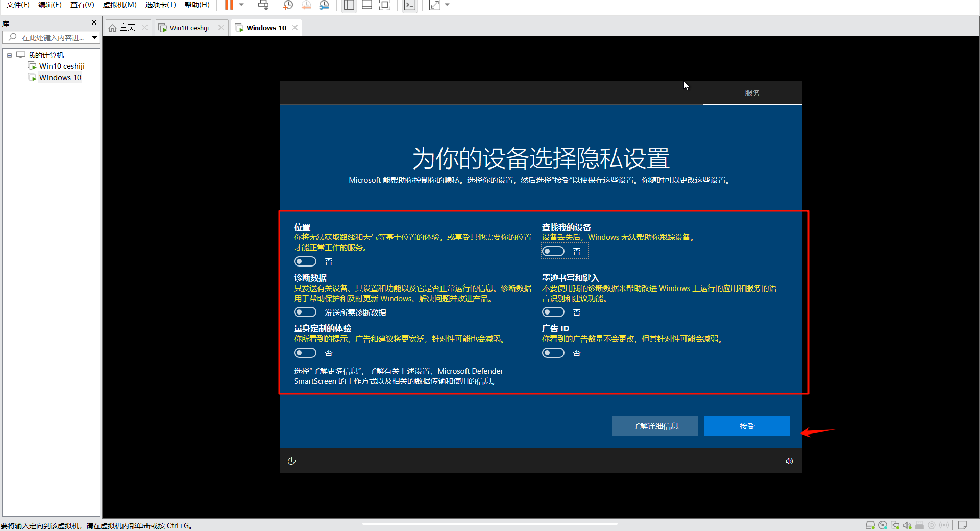Viewport: 980px width, 531px height.
Task: Click the hard disk status icon
Action: click(x=870, y=525)
